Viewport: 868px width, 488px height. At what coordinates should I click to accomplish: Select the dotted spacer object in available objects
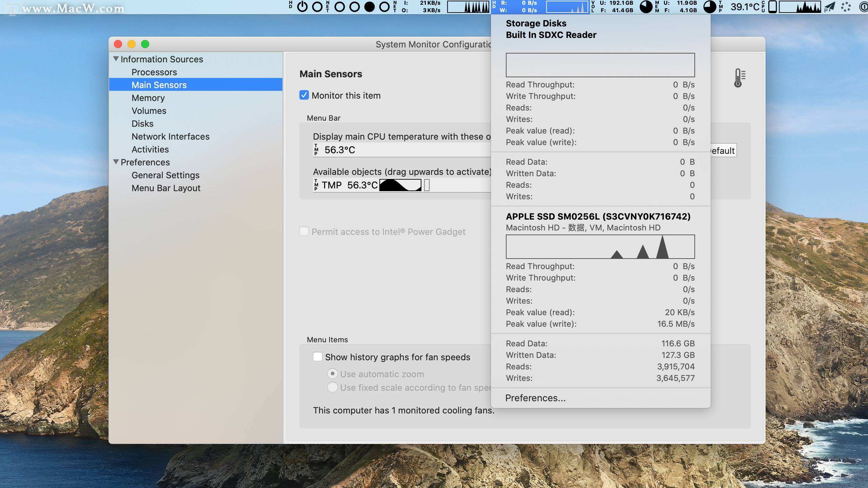427,185
